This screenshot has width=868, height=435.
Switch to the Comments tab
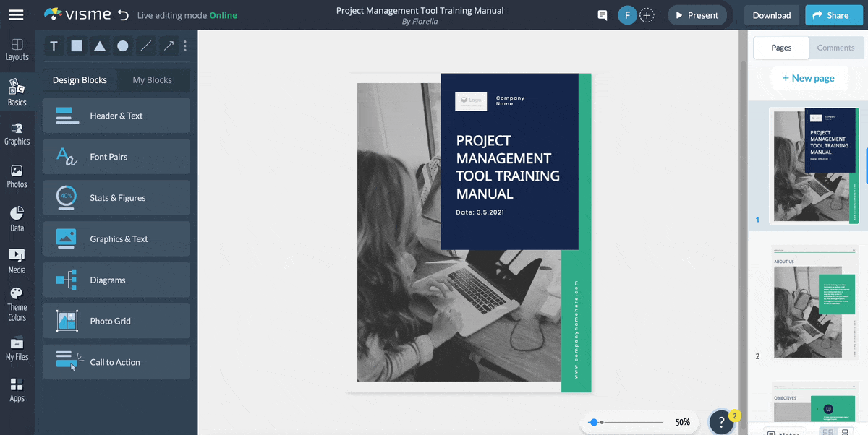[x=835, y=48]
